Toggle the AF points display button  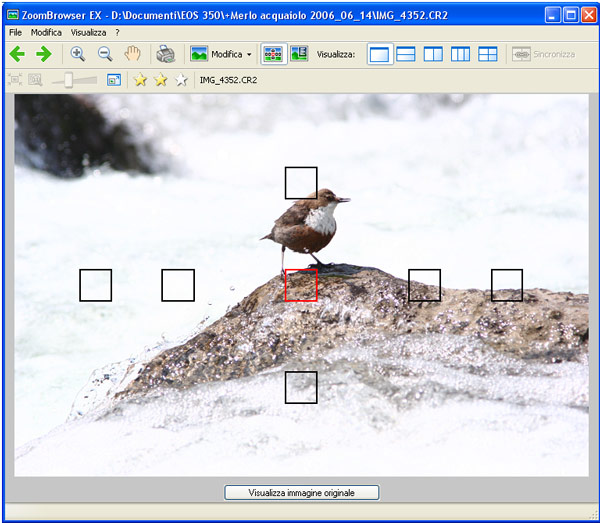coord(273,54)
